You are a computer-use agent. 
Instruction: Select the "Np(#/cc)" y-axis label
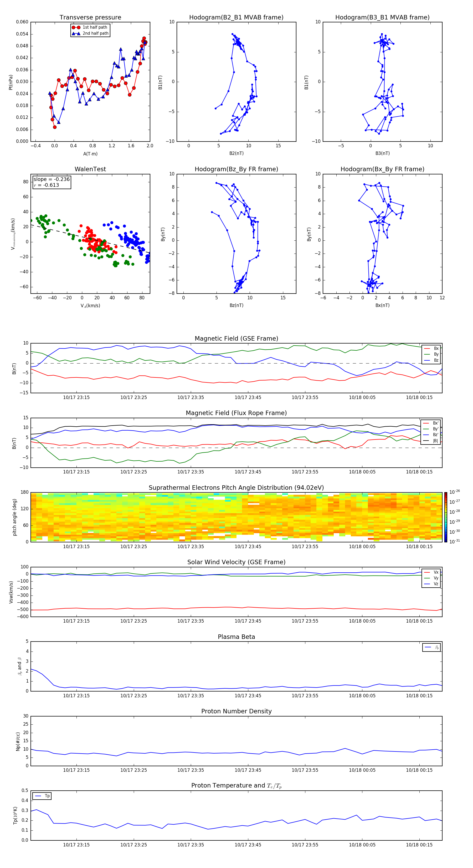coord(18,741)
